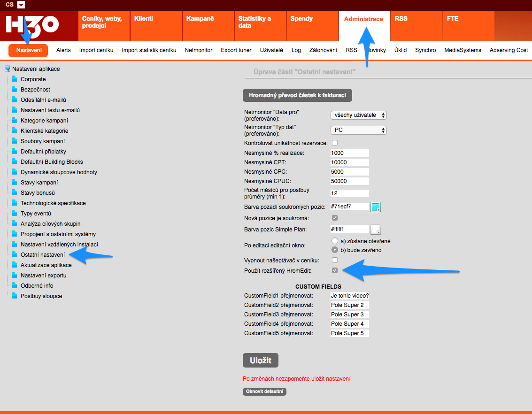Open the Netmonitor 'Typ dat' dropdown
Image resolution: width=532 pixels, height=414 pixels.
click(358, 130)
